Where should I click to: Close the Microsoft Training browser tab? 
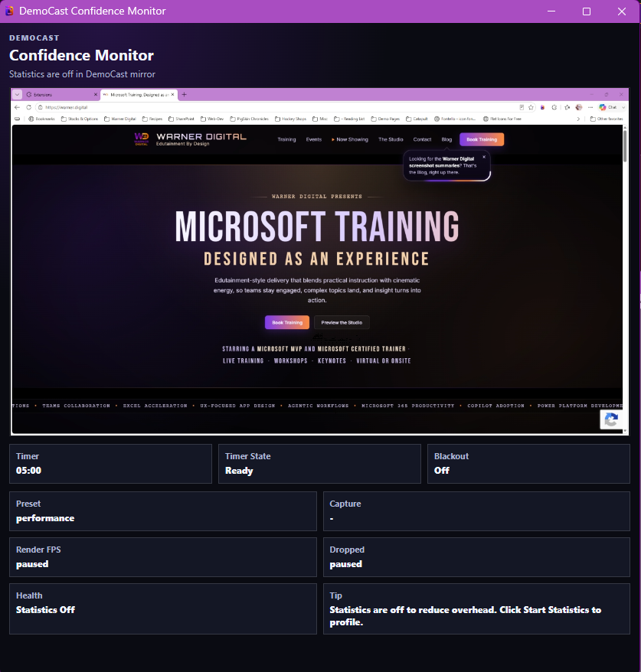coord(173,94)
